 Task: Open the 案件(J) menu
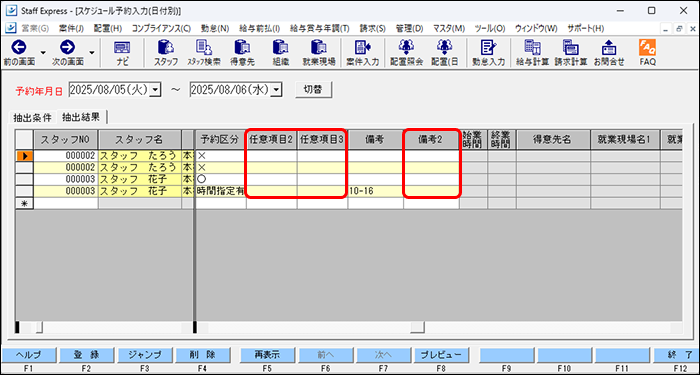point(71,28)
